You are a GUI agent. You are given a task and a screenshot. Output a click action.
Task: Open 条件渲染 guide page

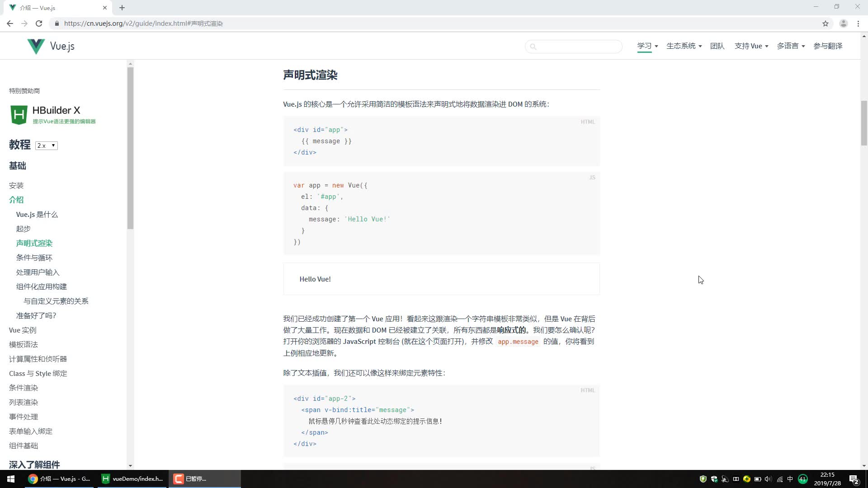coord(24,388)
